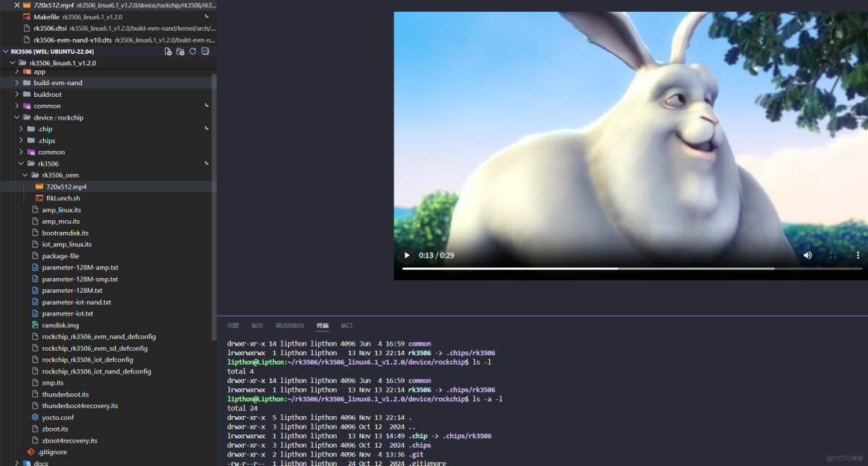Viewport: 868px width, 466px height.
Task: Click the New Folder icon in Explorer
Action: (180, 51)
